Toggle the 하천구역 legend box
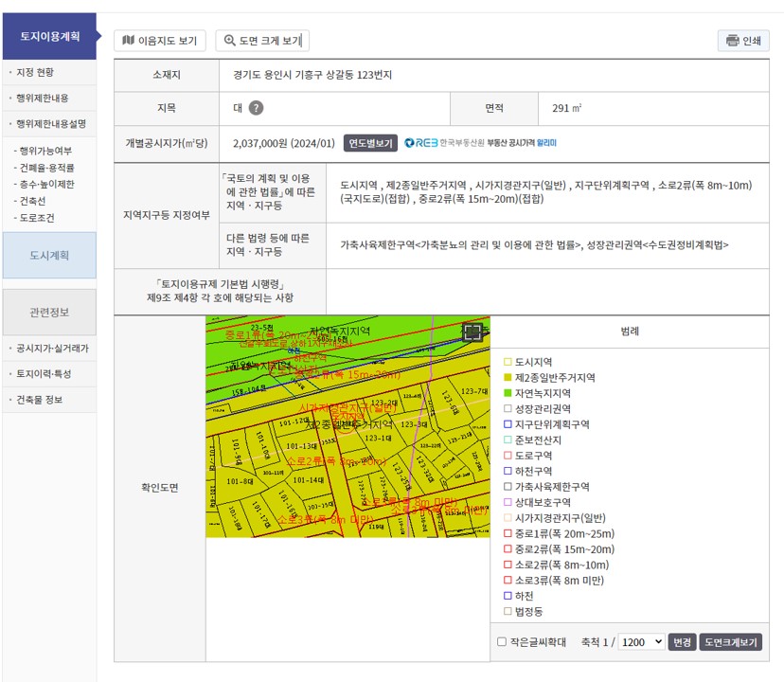This screenshot has width=784, height=682. point(508,471)
